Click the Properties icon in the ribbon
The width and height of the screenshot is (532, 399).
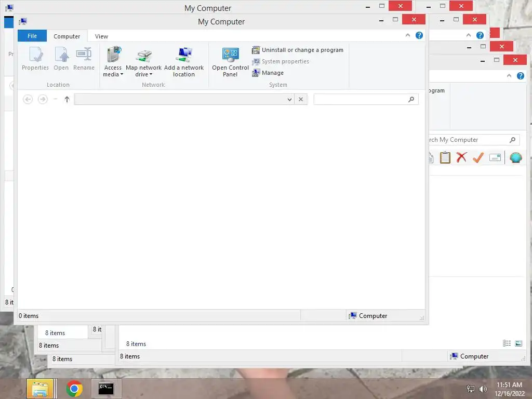coord(35,59)
